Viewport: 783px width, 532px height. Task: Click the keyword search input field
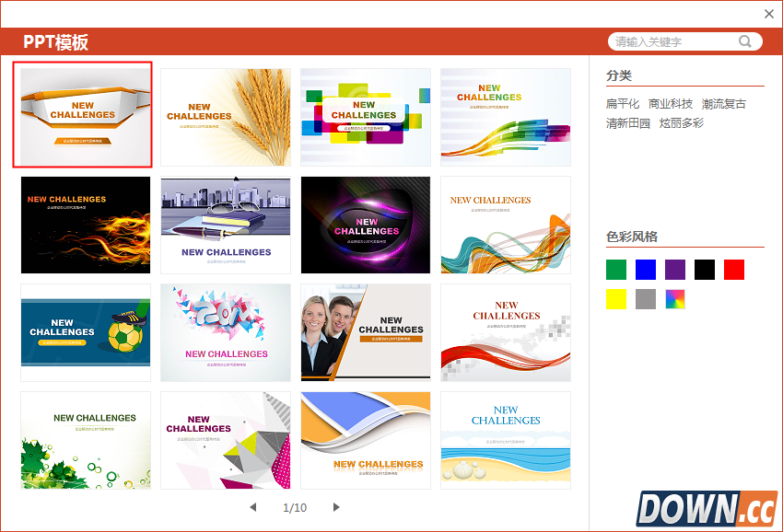(674, 41)
